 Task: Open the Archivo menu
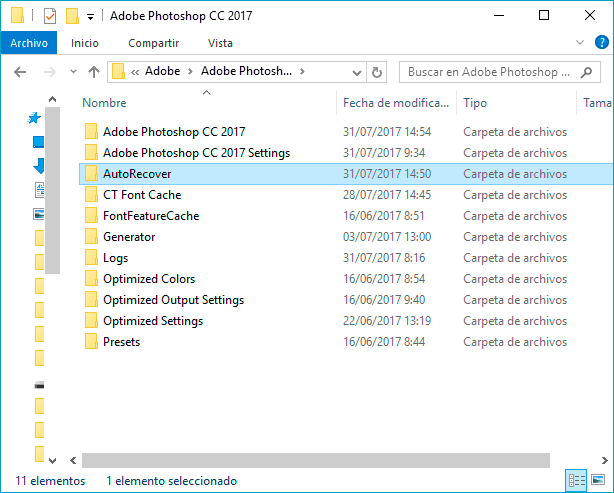[30, 43]
